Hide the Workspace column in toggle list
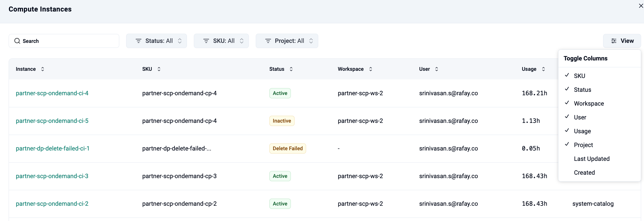 (589, 104)
